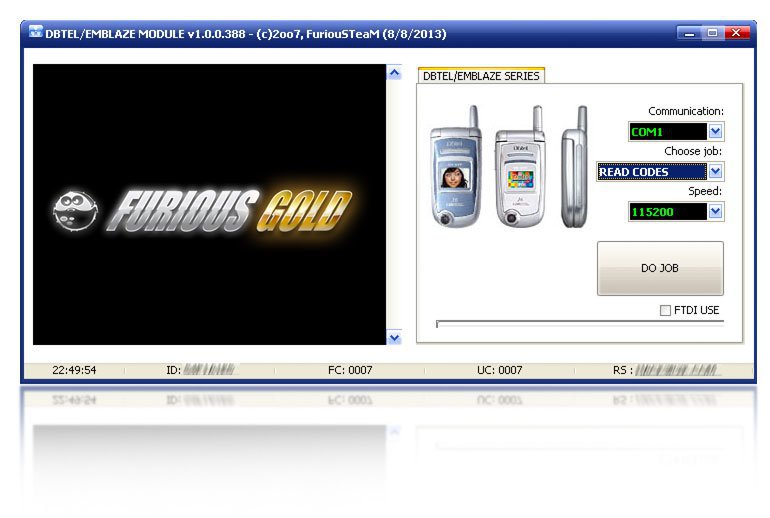
Task: Open the Speed 115200 dropdown arrow
Action: pos(715,212)
